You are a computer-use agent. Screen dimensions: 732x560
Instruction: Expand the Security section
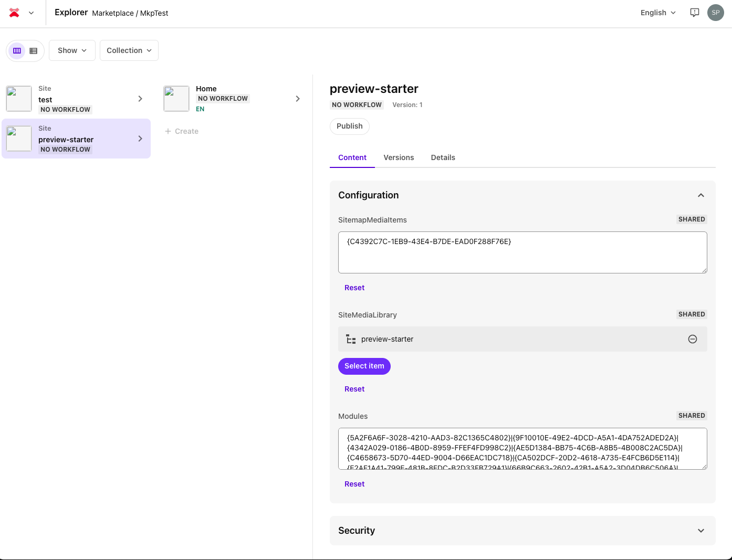click(x=700, y=531)
